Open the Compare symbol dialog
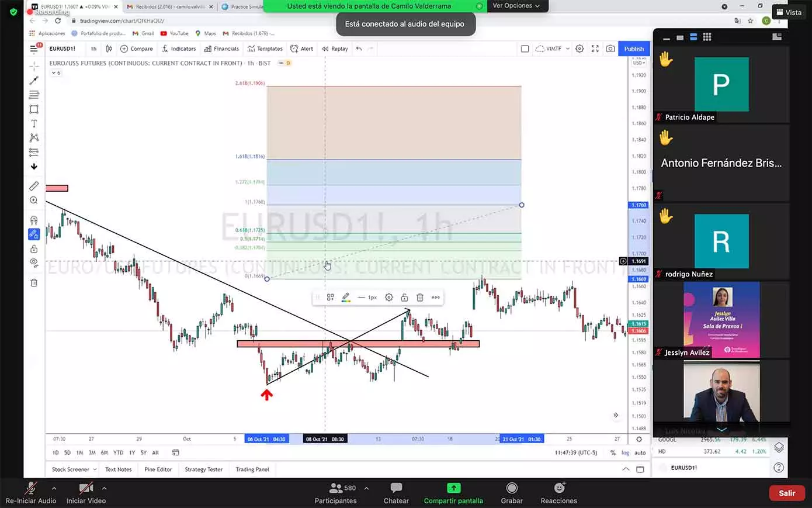The width and height of the screenshot is (812, 508). tap(137, 49)
